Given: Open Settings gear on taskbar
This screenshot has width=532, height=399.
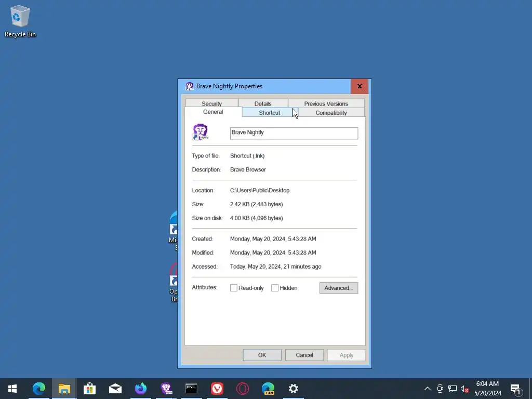Looking at the screenshot, I should click(293, 389).
